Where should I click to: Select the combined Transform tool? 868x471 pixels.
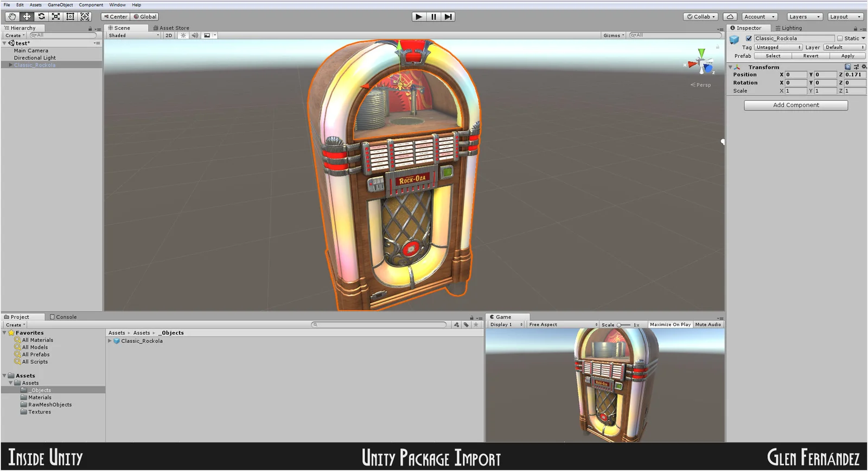point(85,17)
